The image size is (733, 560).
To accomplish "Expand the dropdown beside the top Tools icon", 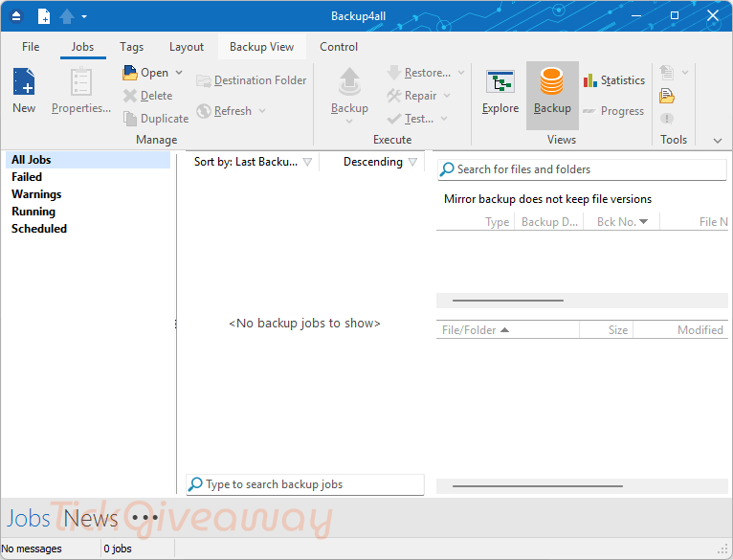I will tap(685, 73).
